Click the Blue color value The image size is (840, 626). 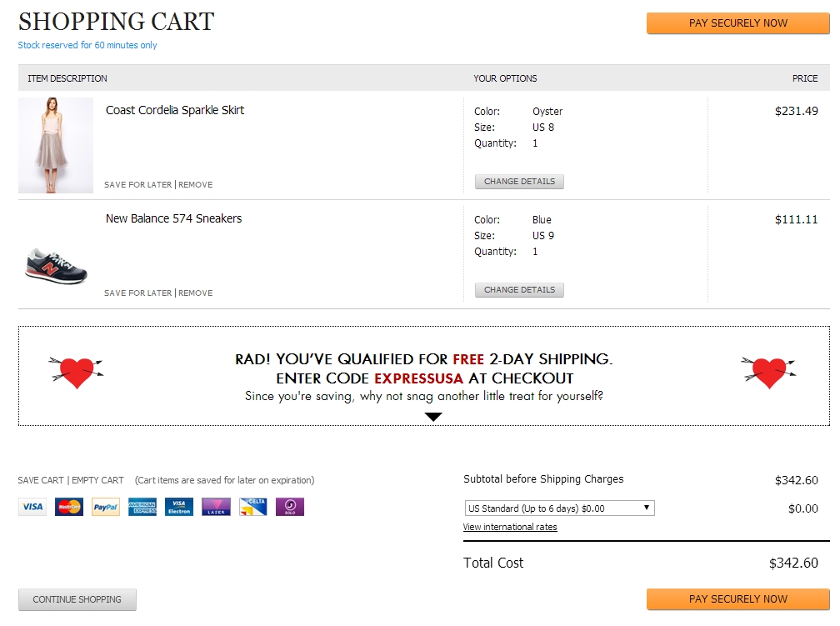point(542,220)
